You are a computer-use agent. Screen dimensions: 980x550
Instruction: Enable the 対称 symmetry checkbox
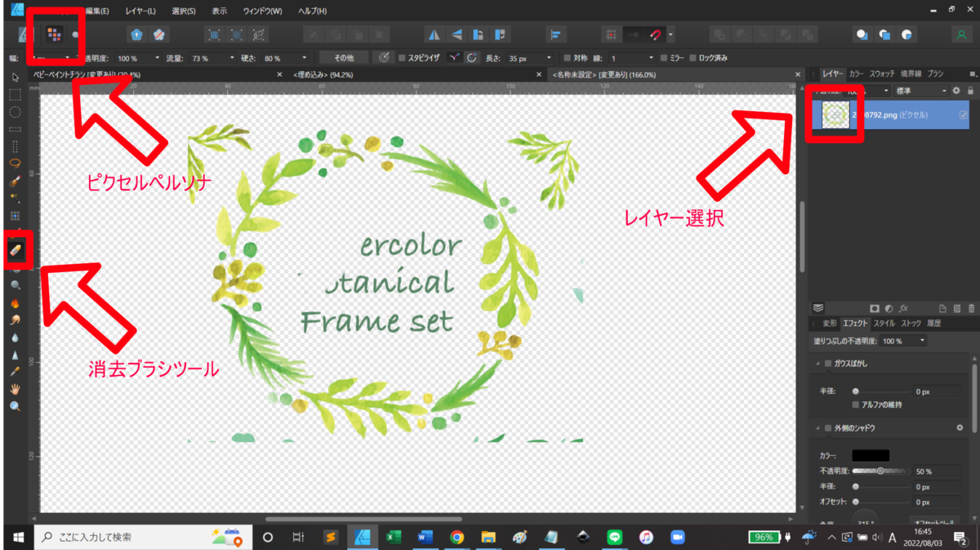[x=568, y=59]
